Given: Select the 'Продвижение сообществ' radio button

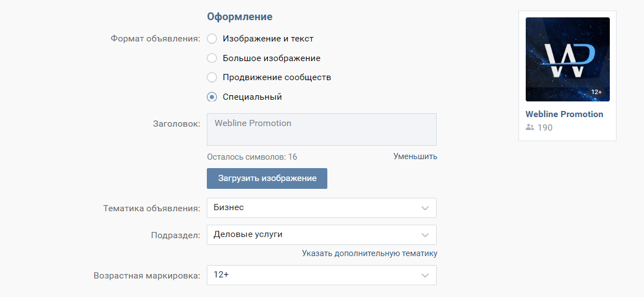Looking at the screenshot, I should tap(212, 77).
